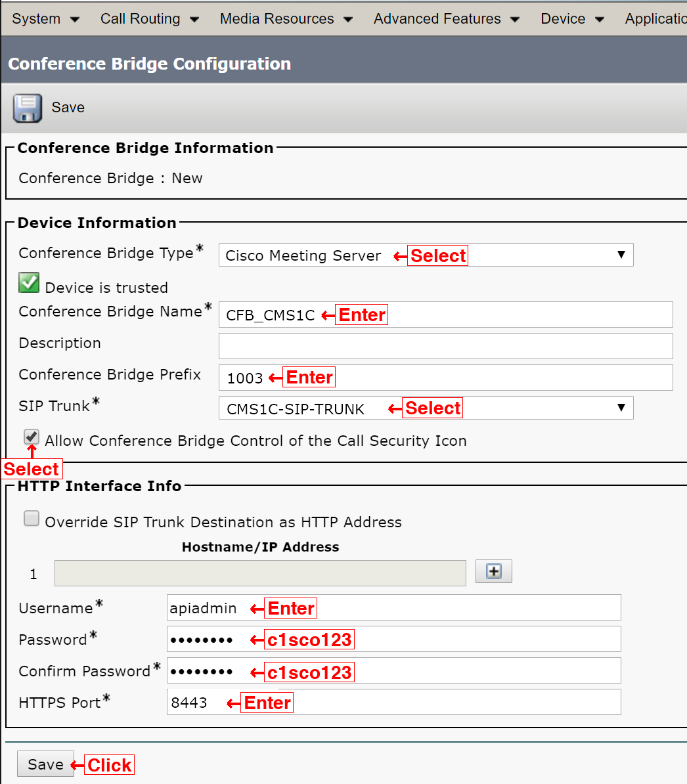Open the Media Resources menu
The height and width of the screenshot is (784, 687).
point(286,19)
